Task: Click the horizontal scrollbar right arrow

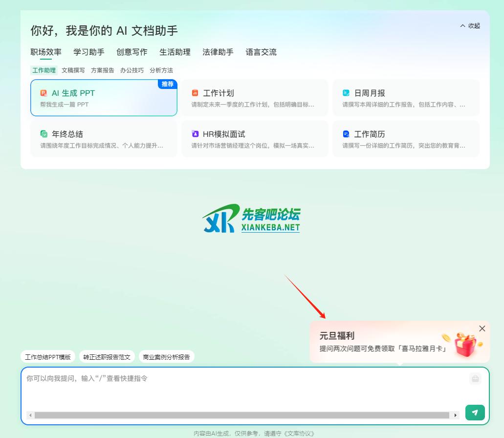Action: tap(456, 416)
